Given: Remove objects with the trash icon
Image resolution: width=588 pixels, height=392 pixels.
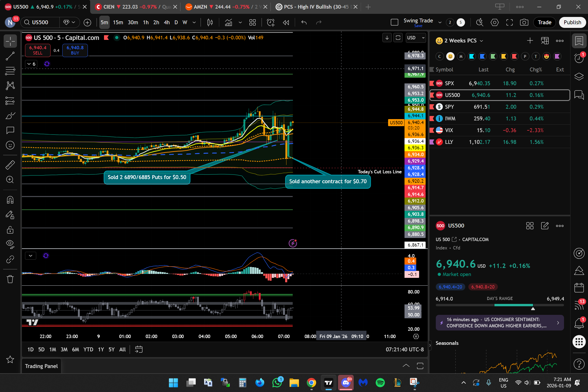Looking at the screenshot, I should tap(10, 279).
